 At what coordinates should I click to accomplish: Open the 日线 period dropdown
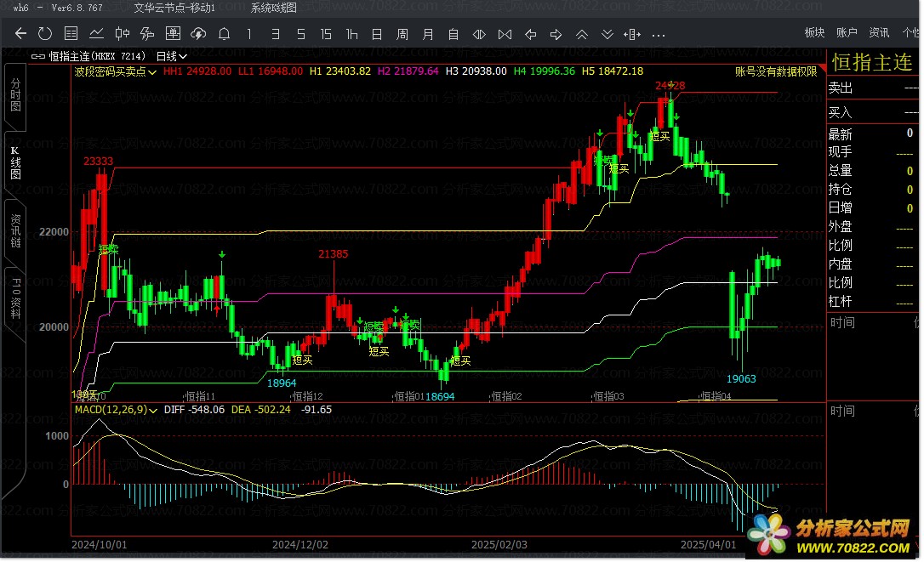coord(171,55)
